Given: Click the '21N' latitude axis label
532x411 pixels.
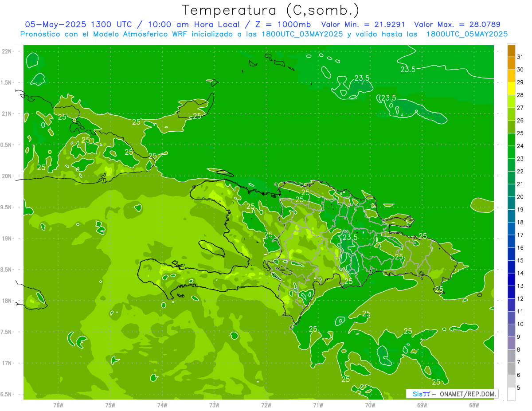Looking at the screenshot, I should tap(6, 114).
